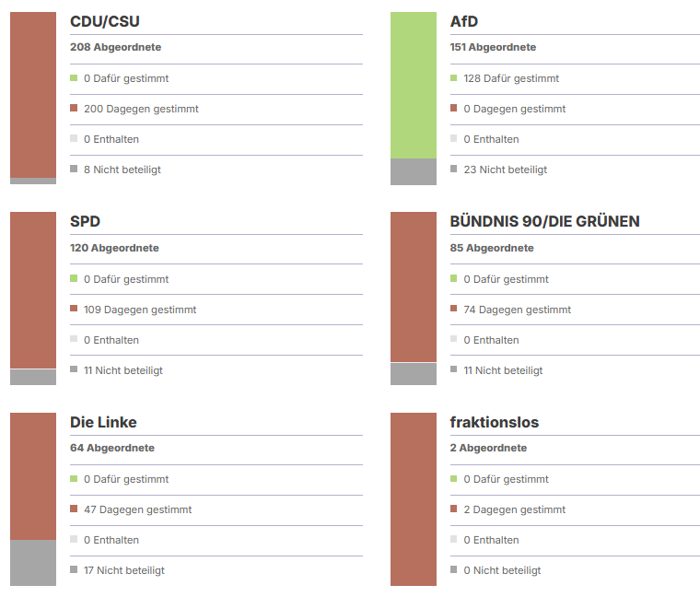700x597 pixels.
Task: Select the SPD party heading
Action: point(86,221)
